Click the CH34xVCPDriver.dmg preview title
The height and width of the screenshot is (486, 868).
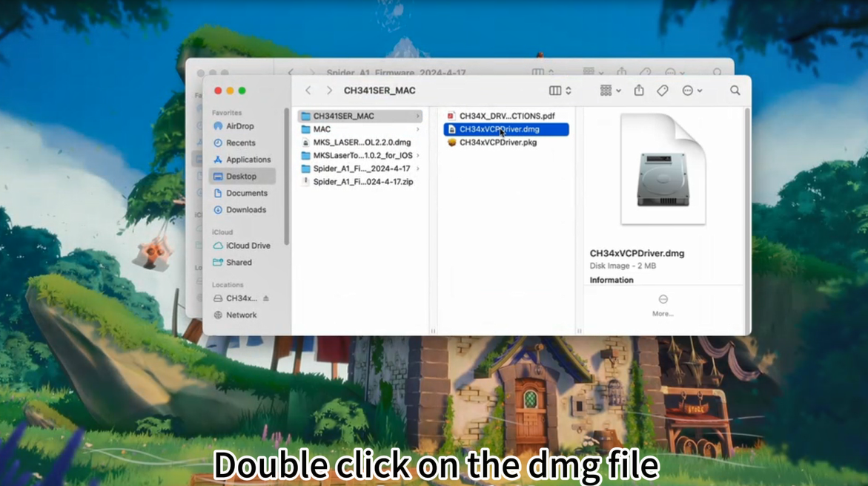click(x=637, y=253)
